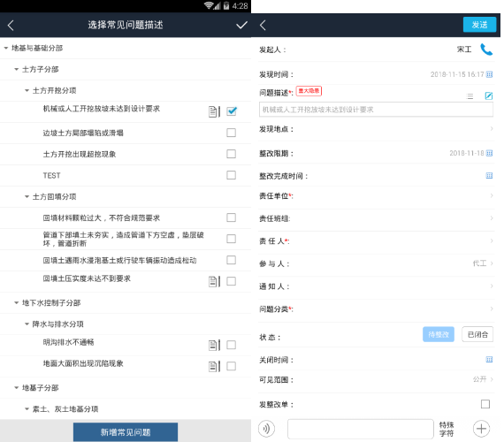This screenshot has width=504, height=442.
Task: Open the problem description list icon
Action: click(470, 96)
